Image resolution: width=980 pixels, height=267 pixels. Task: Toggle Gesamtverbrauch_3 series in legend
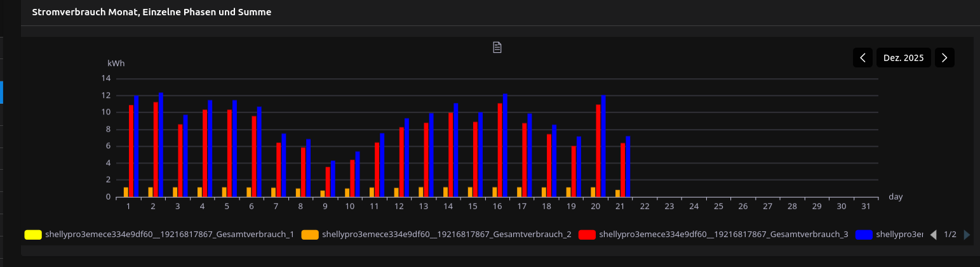point(723,235)
